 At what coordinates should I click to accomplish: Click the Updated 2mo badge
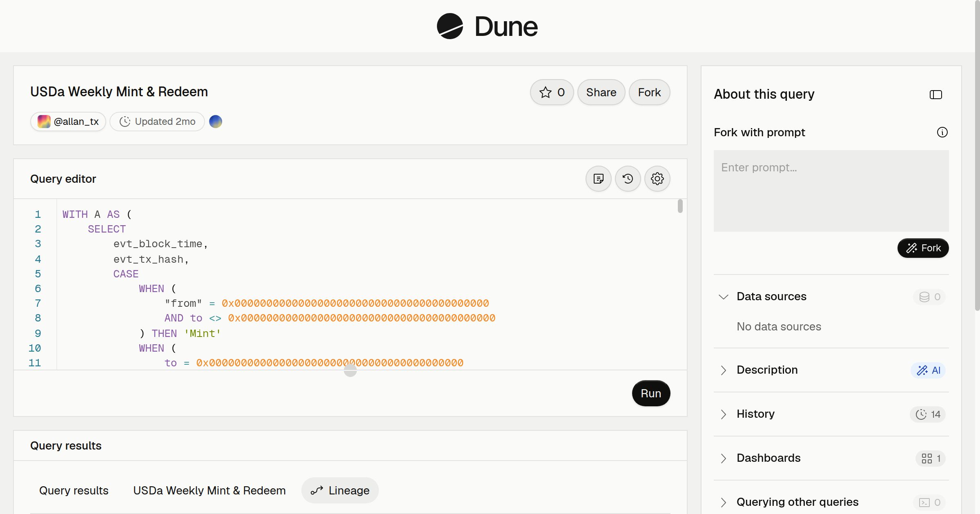[x=157, y=122]
